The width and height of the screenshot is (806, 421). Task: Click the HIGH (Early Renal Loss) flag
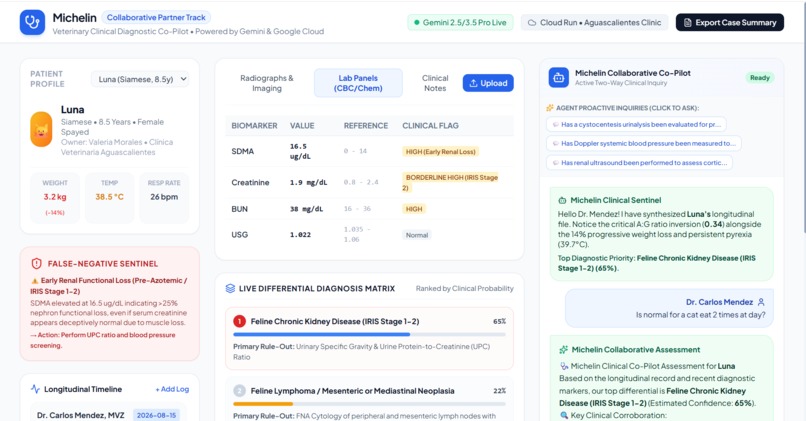pos(441,152)
